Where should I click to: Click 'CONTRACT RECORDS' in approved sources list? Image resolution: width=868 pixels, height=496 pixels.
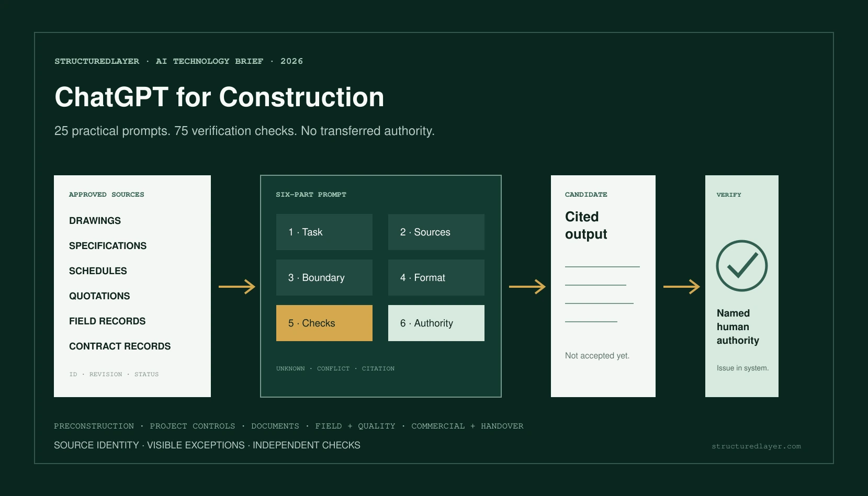coord(120,346)
